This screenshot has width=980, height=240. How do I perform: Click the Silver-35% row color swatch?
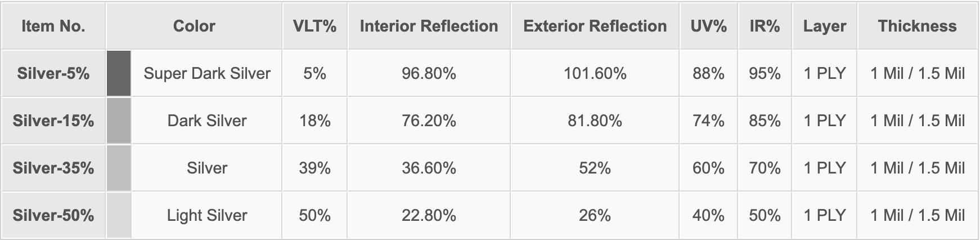tap(119, 168)
